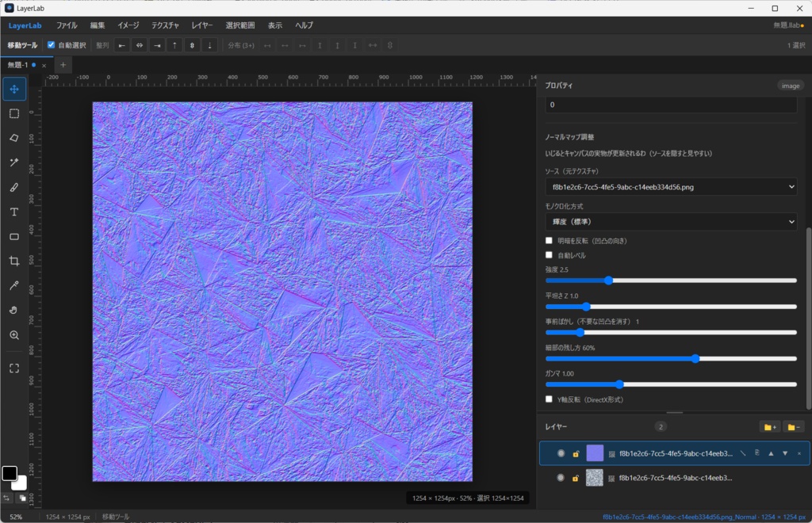
Task: Select the Rectangle shape tool
Action: coord(14,236)
